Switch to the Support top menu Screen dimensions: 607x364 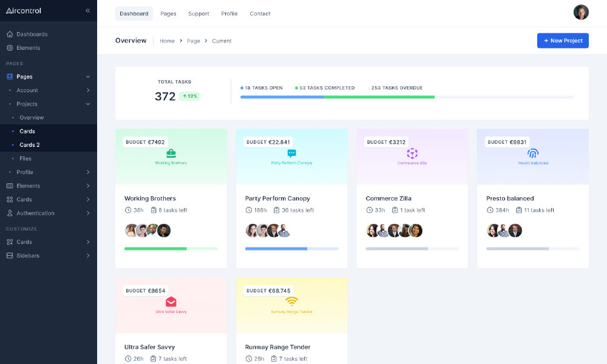point(198,13)
